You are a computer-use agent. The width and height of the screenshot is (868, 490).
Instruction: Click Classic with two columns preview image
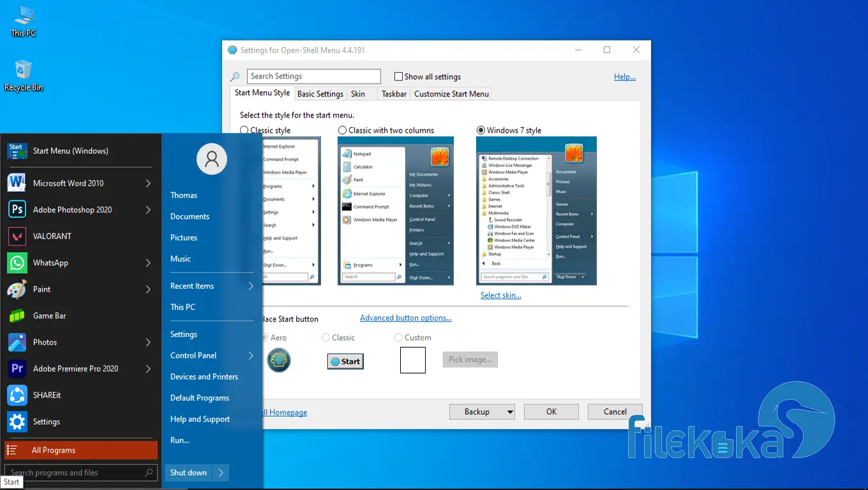[396, 211]
